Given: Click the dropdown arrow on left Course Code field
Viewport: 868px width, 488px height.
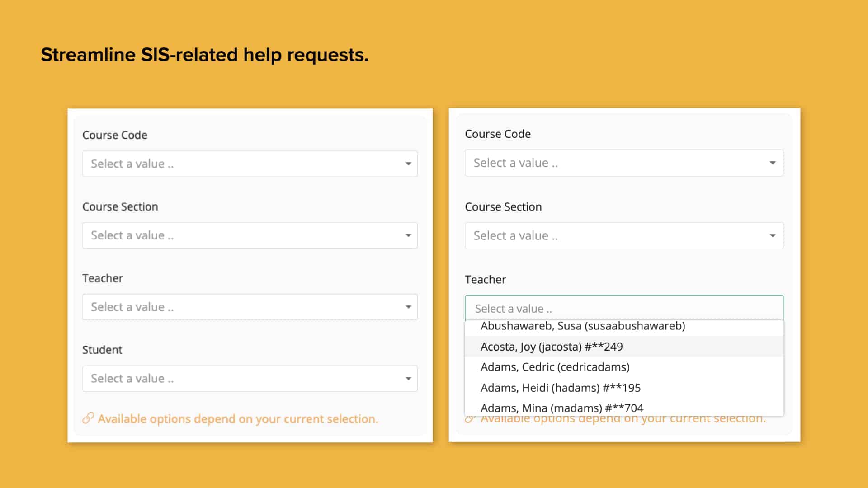Looking at the screenshot, I should (x=408, y=164).
